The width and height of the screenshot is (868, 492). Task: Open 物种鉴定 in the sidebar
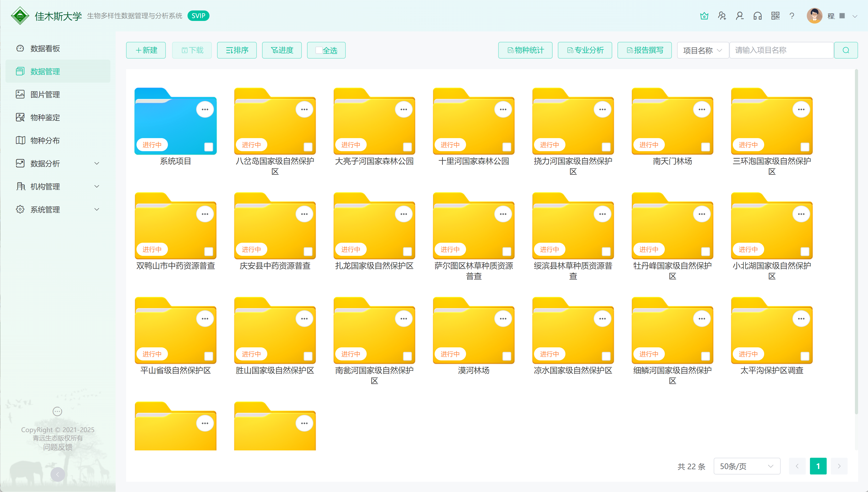point(58,117)
